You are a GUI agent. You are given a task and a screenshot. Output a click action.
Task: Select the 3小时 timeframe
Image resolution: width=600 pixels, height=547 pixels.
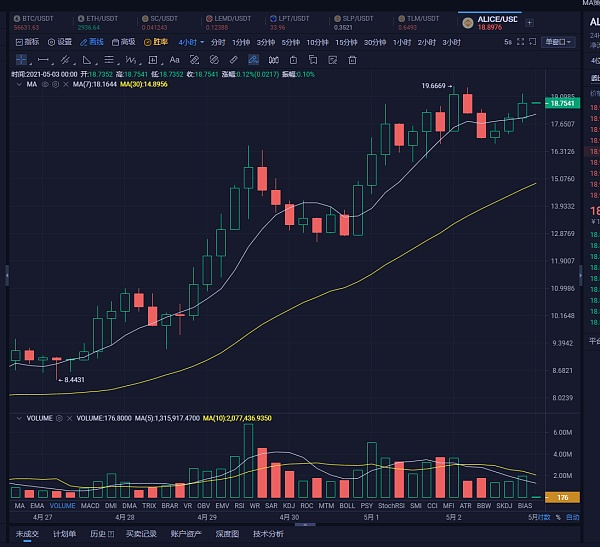click(x=452, y=42)
